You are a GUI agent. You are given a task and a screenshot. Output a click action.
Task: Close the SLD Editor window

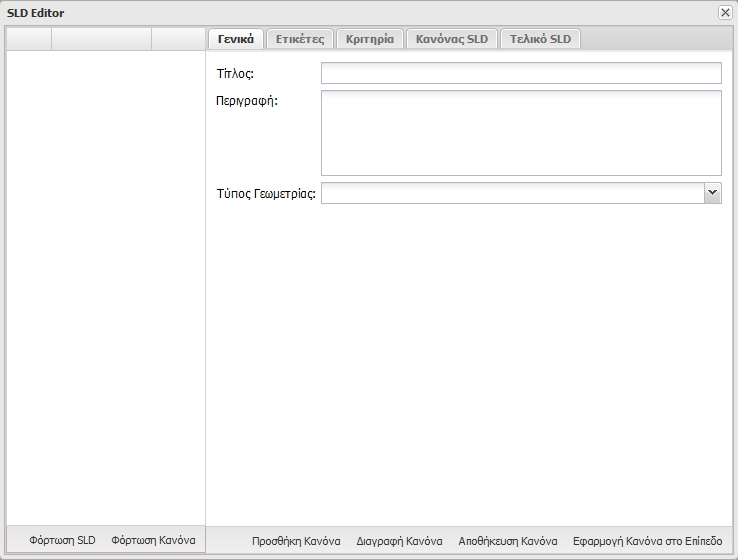pos(724,12)
